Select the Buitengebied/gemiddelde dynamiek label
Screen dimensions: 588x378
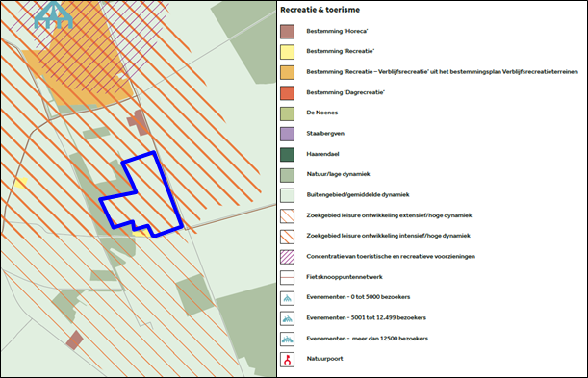tap(358, 195)
